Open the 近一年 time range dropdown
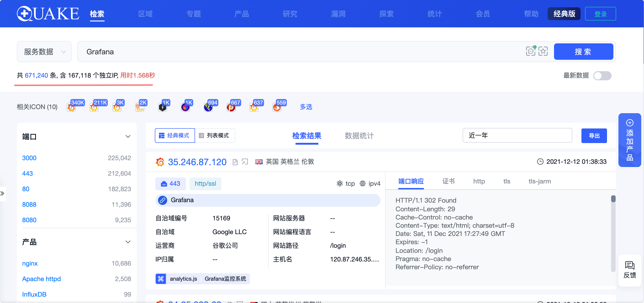Viewport: 644px width, 303px height. [x=517, y=135]
